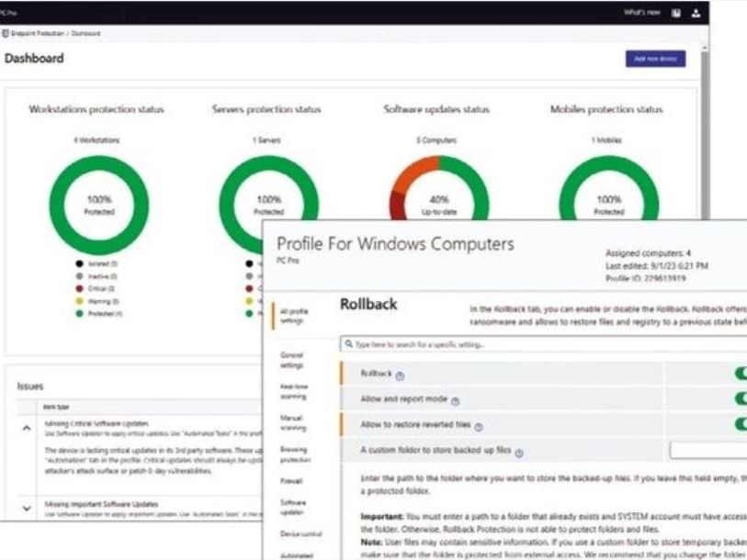
Task: Open the What's new link
Action: coord(641,12)
